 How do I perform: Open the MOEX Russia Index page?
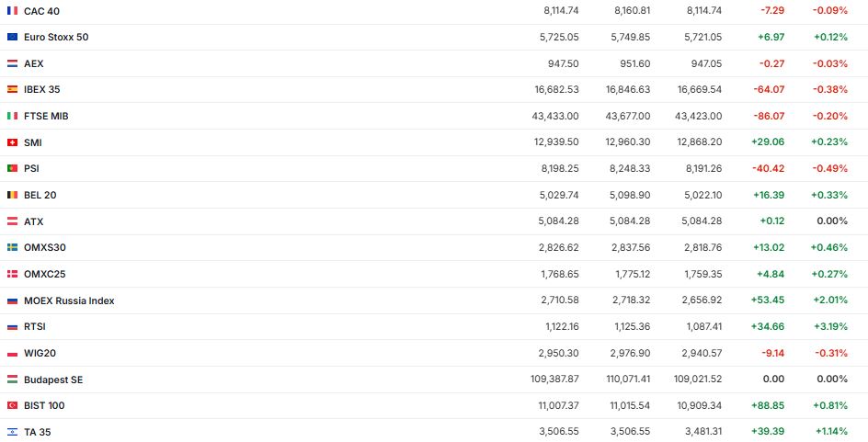coord(69,300)
